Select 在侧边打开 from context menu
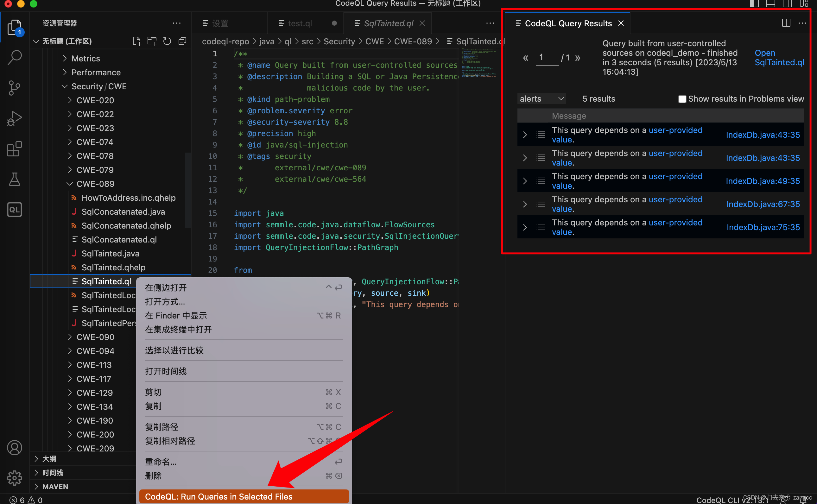The width and height of the screenshot is (817, 504). click(244, 288)
